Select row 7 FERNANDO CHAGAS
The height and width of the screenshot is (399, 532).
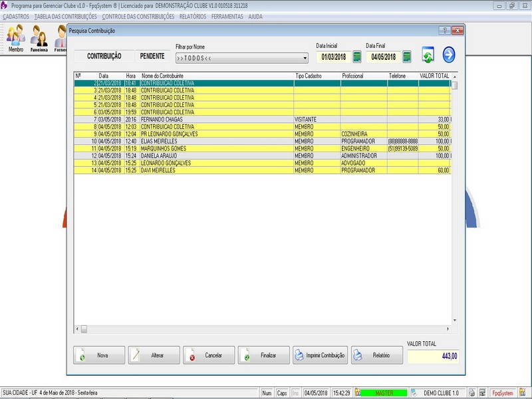coord(263,120)
